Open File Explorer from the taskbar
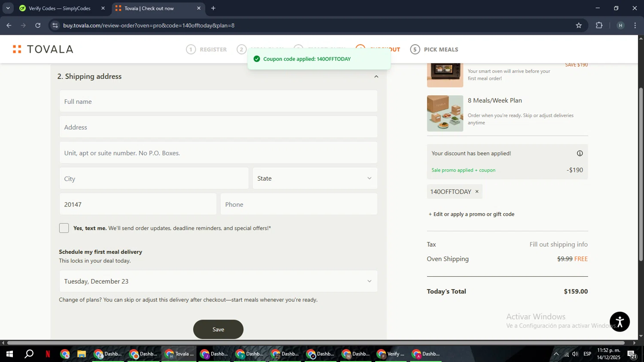Viewport: 644px width, 362px height. [x=82, y=354]
